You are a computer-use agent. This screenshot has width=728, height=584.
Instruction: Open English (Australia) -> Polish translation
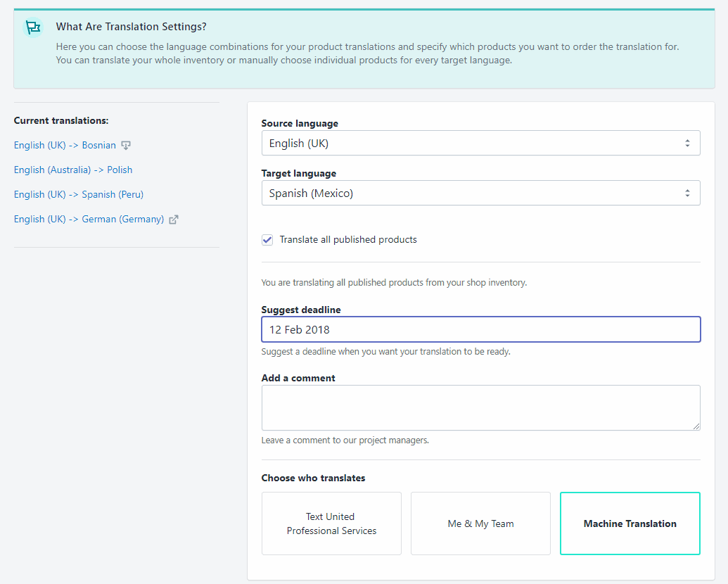coord(73,170)
